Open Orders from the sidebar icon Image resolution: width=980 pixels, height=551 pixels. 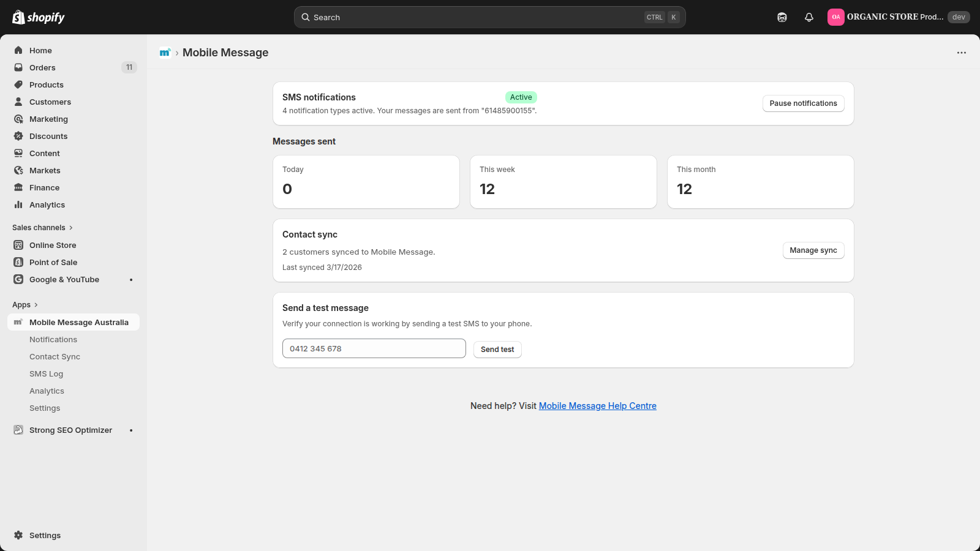tap(18, 67)
